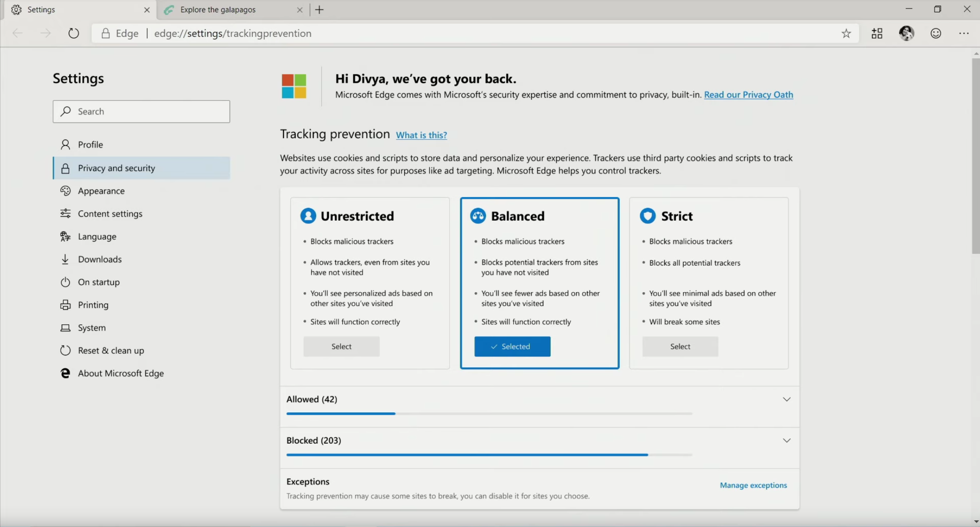Select Strict tracking prevention
The width and height of the screenshot is (980, 527).
pyautogui.click(x=680, y=347)
